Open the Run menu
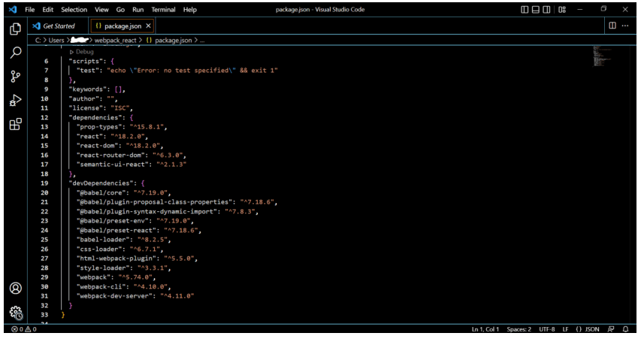Viewport: 644px width, 339px height. click(x=138, y=10)
